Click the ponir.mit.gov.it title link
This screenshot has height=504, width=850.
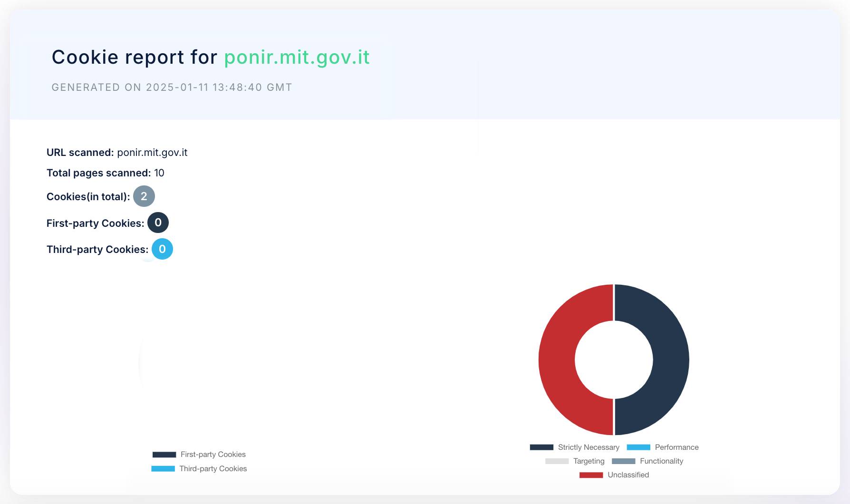pos(297,57)
